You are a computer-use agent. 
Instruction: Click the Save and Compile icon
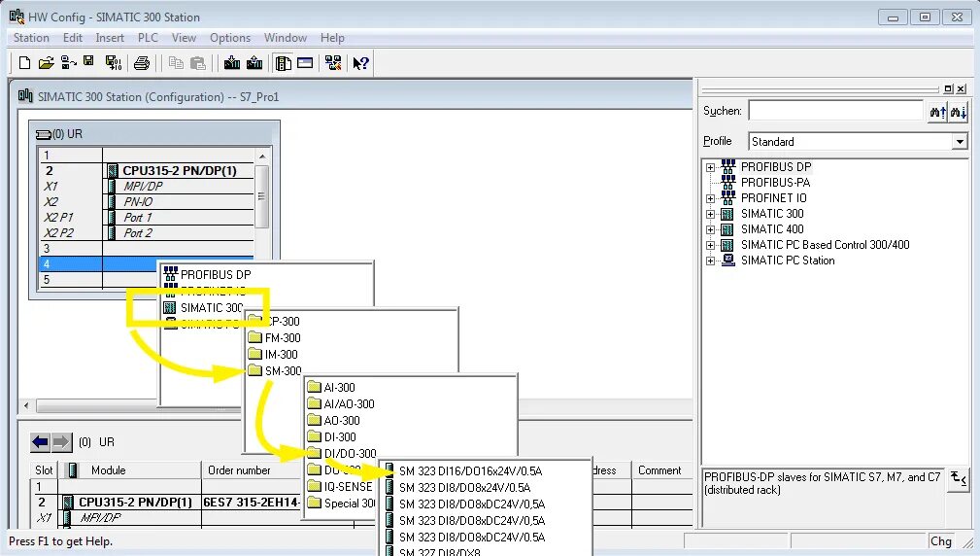click(x=113, y=62)
